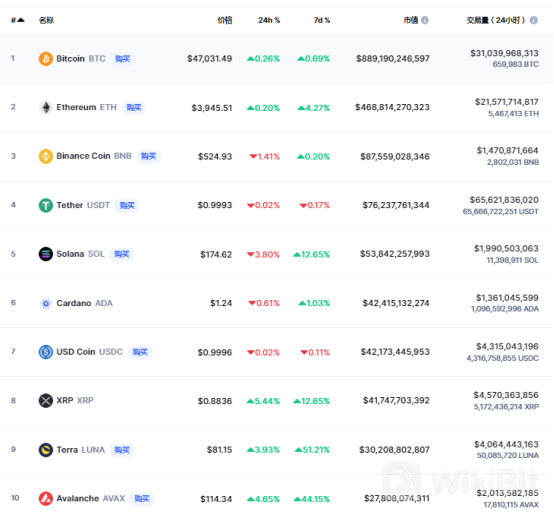Click the USD Coin blue logo
The height and width of the screenshot is (518, 554).
[46, 352]
